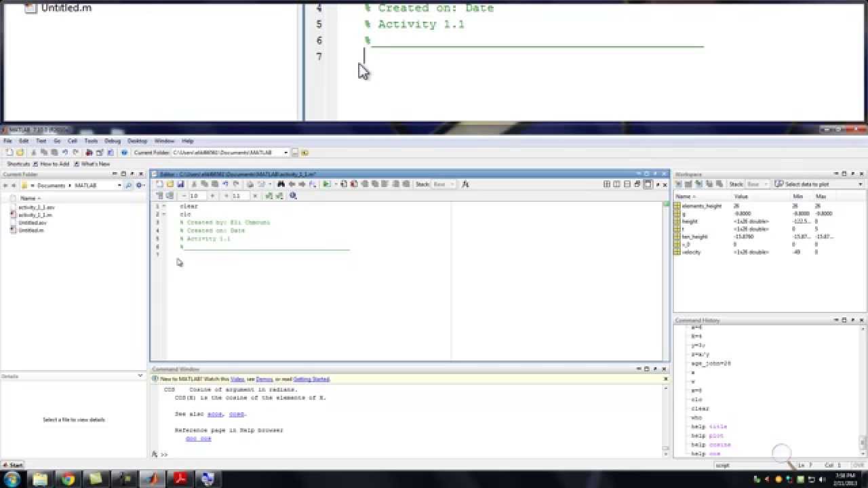Open Google Chrome from the taskbar
This screenshot has height=488, width=868.
[x=68, y=479]
